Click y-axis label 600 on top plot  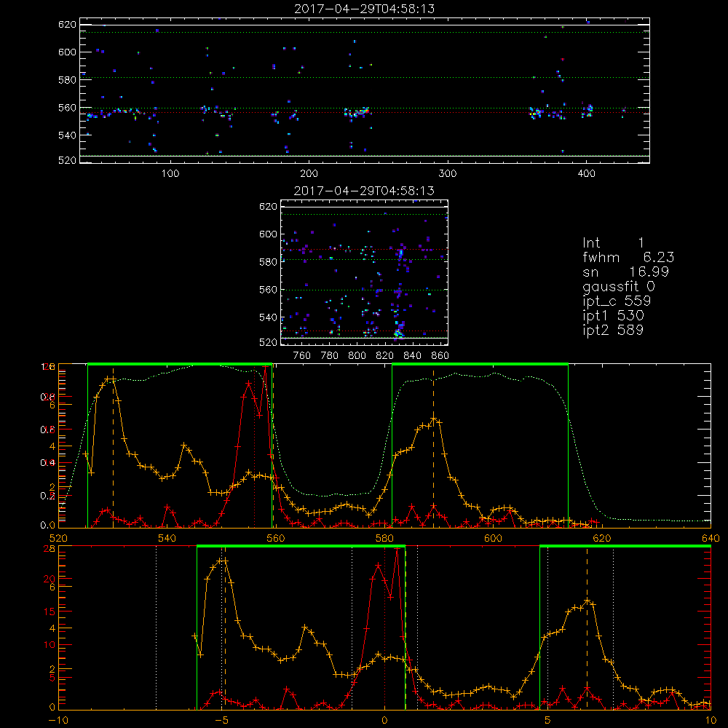pyautogui.click(x=67, y=52)
